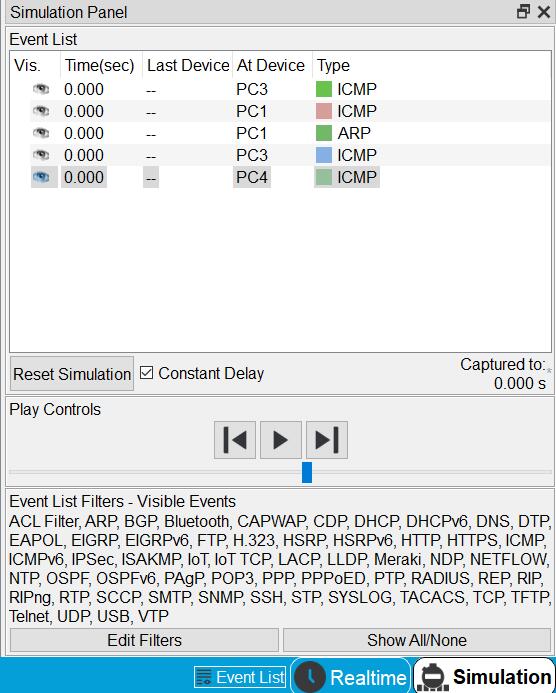This screenshot has width=556, height=693.
Task: Switch to Simulation mode tab
Action: coord(484,677)
